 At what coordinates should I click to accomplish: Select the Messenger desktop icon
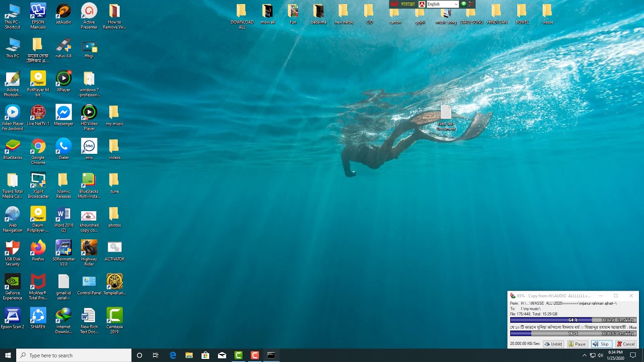pyautogui.click(x=63, y=115)
